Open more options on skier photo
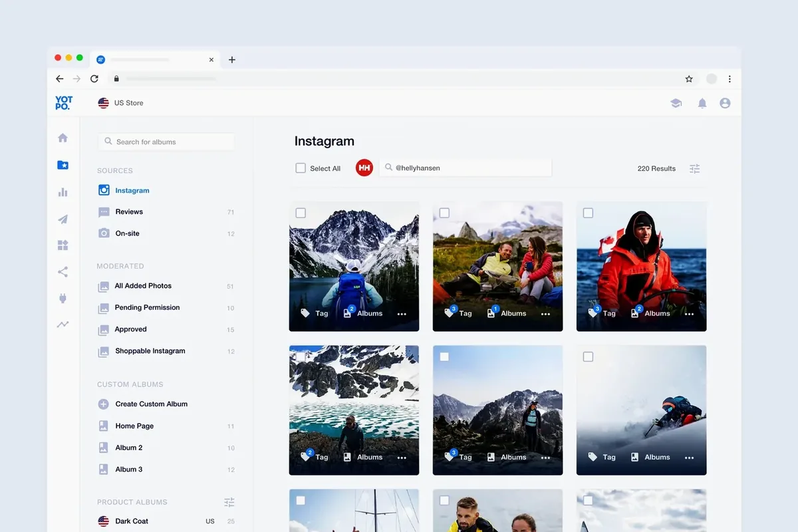 [x=689, y=458]
